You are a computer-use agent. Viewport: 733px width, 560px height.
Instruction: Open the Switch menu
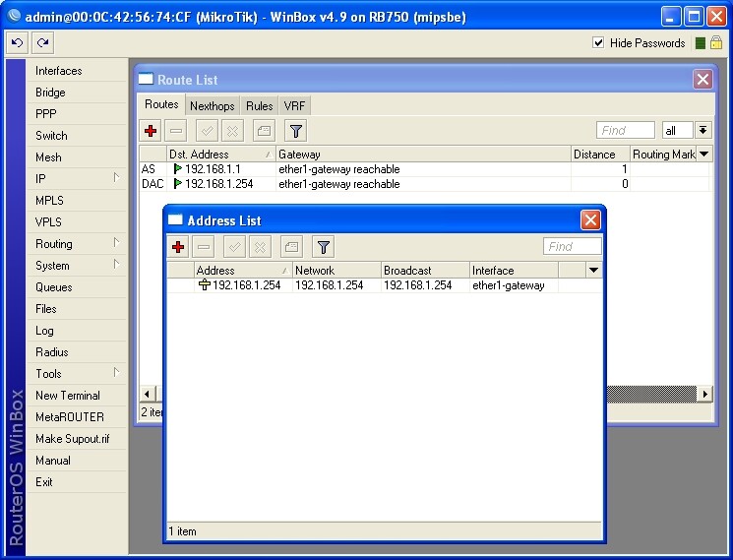click(76, 136)
